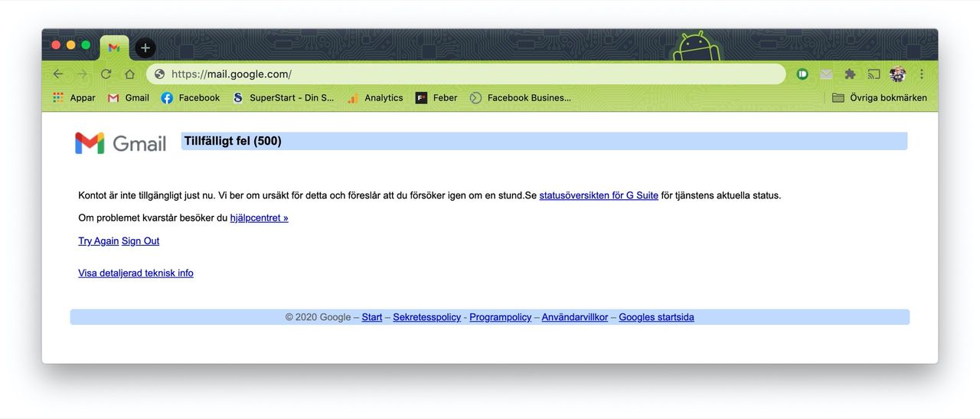Click the Gmail logo on error page
The width and height of the screenshot is (980, 419).
(x=120, y=142)
